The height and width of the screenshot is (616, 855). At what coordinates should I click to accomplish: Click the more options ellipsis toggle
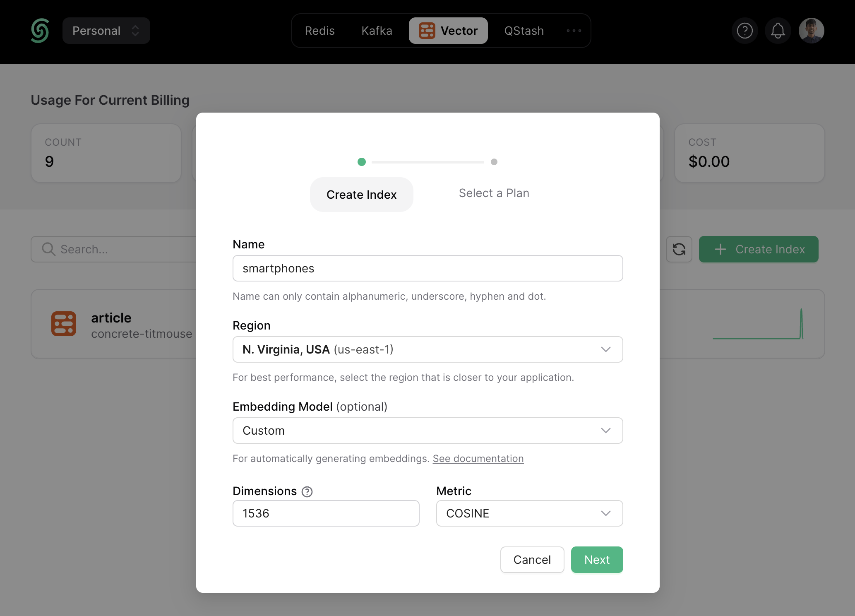pyautogui.click(x=574, y=30)
